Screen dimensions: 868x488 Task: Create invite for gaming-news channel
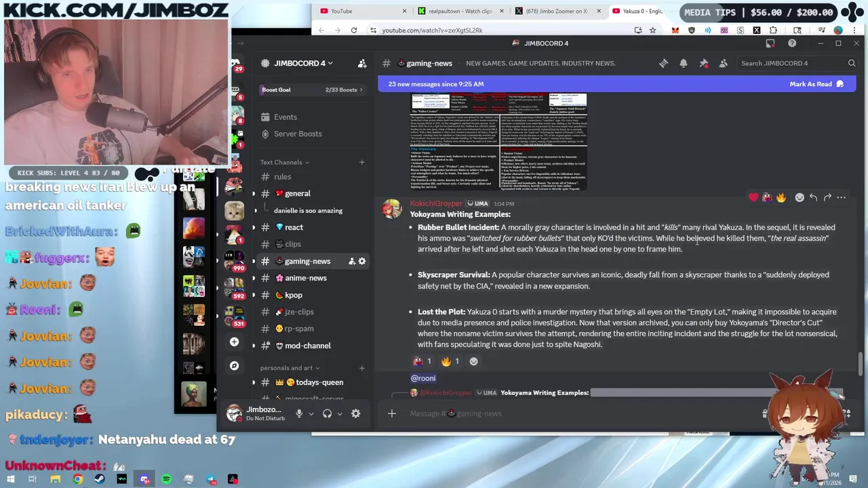coord(351,261)
